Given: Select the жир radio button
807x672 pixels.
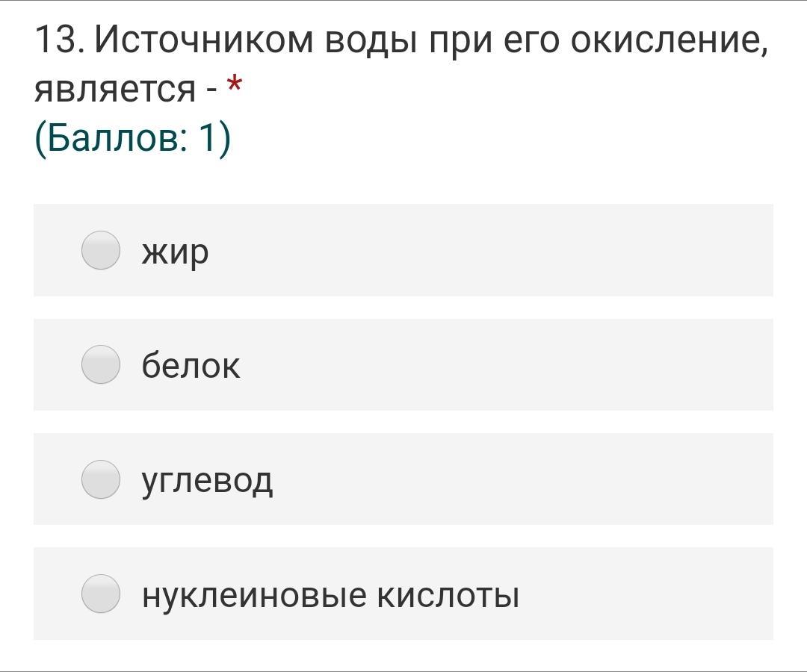Looking at the screenshot, I should (101, 250).
